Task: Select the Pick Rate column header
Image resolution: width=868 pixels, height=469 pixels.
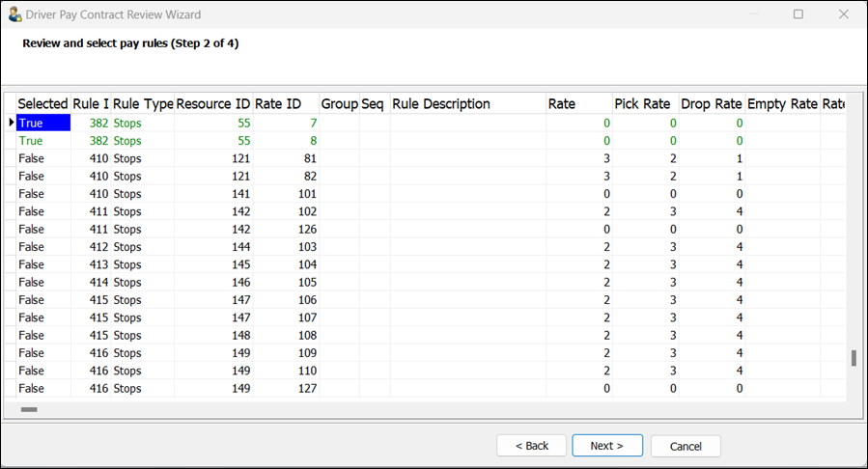Action: [644, 104]
